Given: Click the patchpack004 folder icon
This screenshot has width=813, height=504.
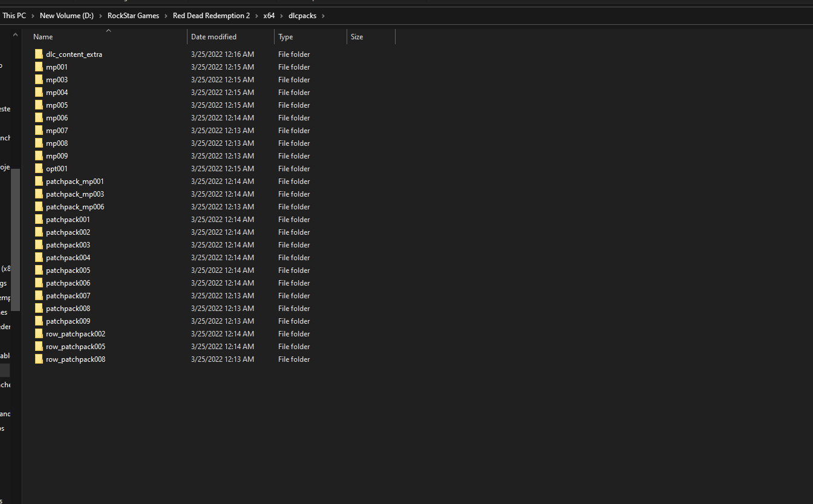Looking at the screenshot, I should [39, 258].
